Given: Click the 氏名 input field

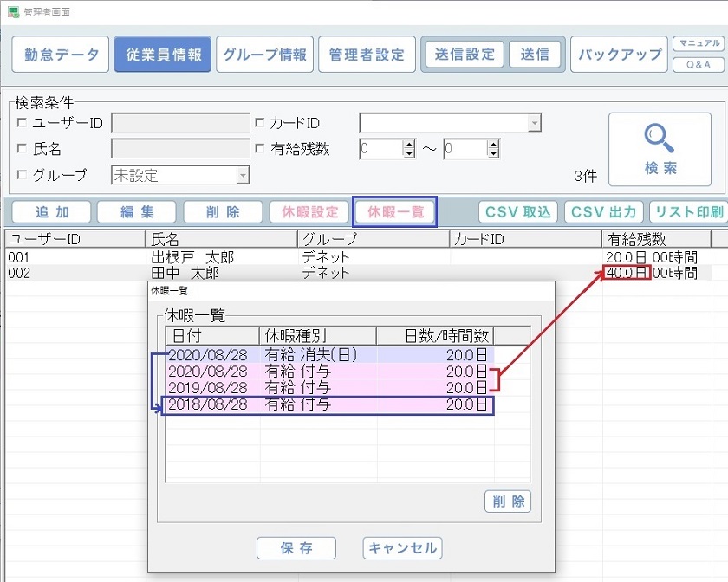Looking at the screenshot, I should (180, 149).
